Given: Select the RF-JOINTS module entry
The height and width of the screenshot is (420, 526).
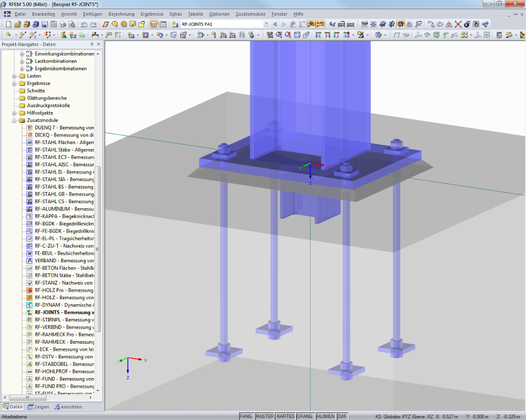Looking at the screenshot, I should (x=64, y=312).
